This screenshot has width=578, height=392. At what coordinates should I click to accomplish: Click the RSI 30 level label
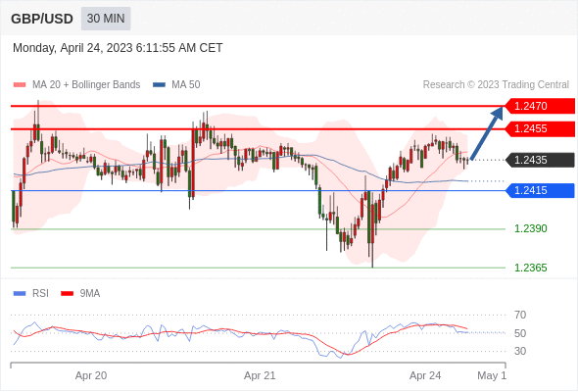coord(520,351)
